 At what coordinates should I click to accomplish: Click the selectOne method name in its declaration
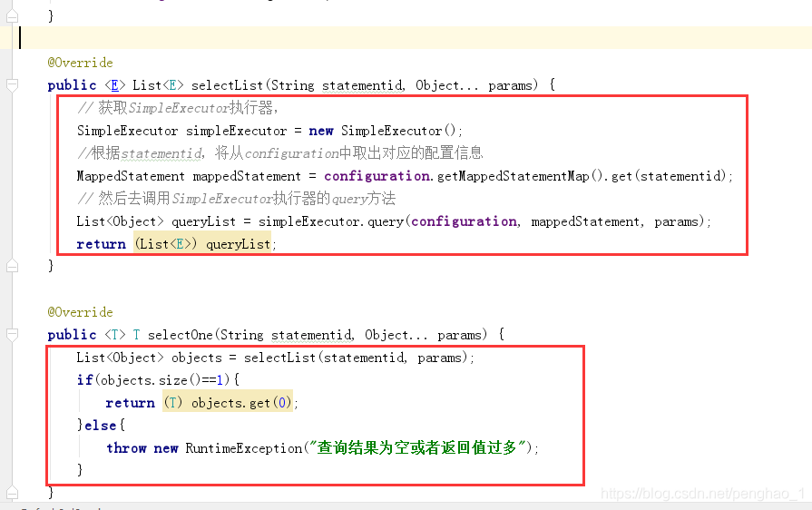click(x=181, y=335)
